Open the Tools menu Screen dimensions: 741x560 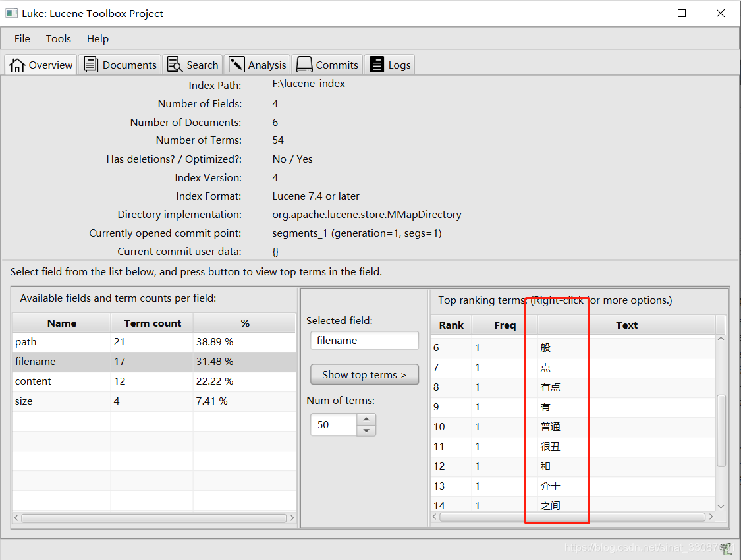(58, 39)
